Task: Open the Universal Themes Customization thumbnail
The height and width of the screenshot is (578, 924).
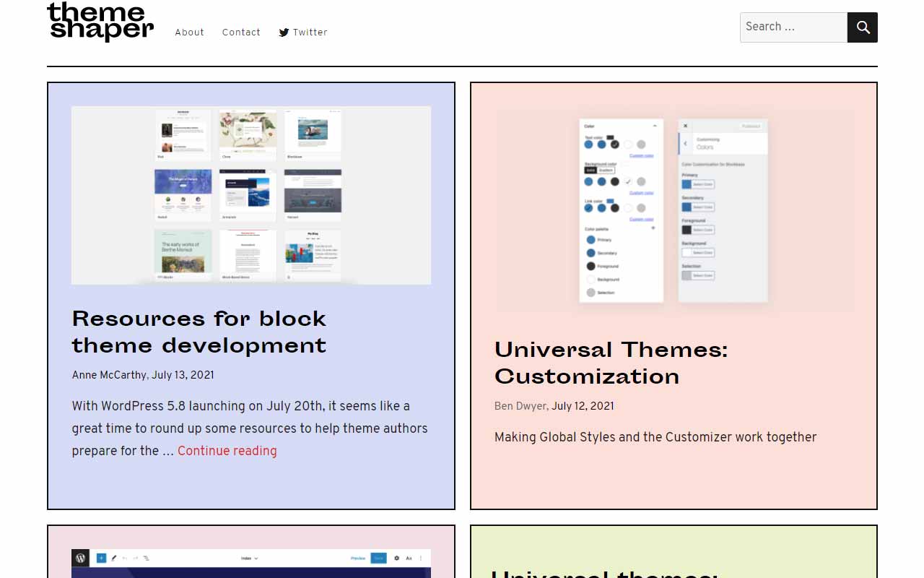Action: [x=674, y=211]
